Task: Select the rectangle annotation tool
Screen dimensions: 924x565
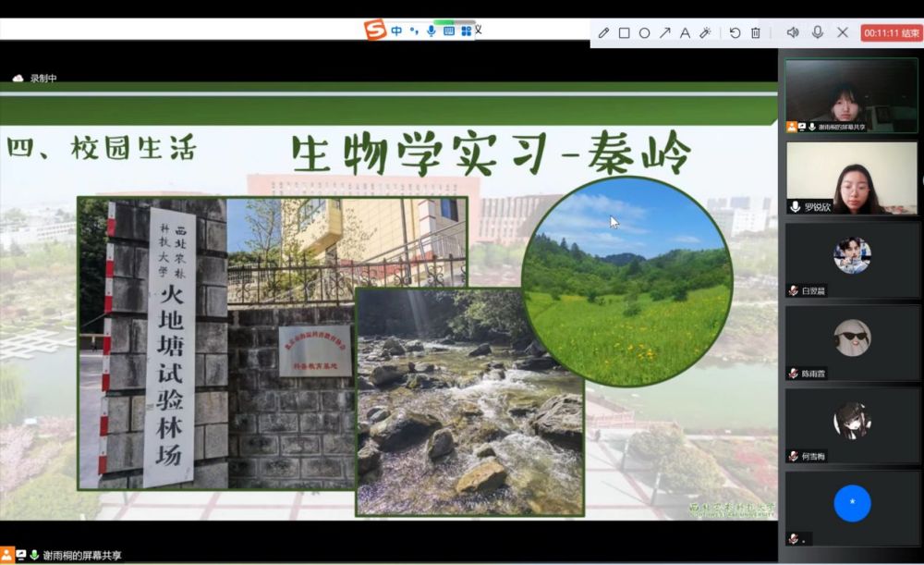Action: (x=624, y=32)
